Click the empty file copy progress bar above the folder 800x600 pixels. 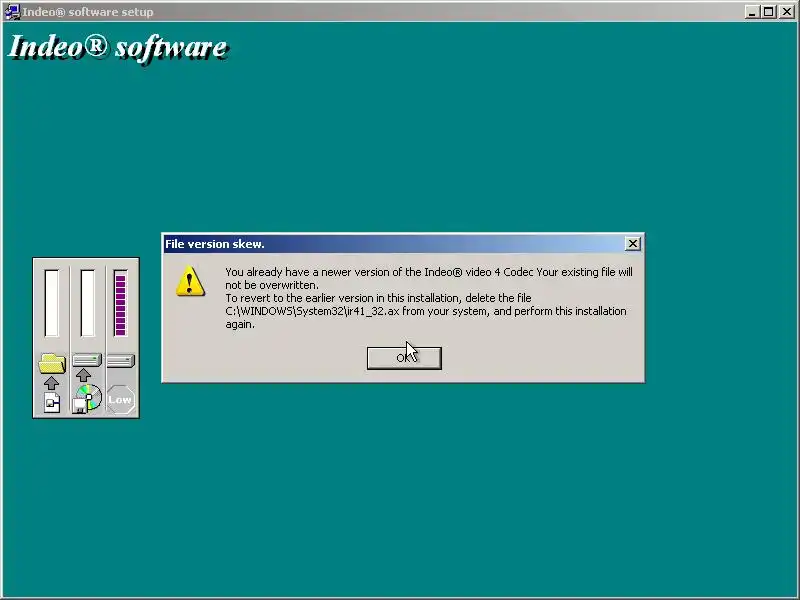[x=52, y=303]
